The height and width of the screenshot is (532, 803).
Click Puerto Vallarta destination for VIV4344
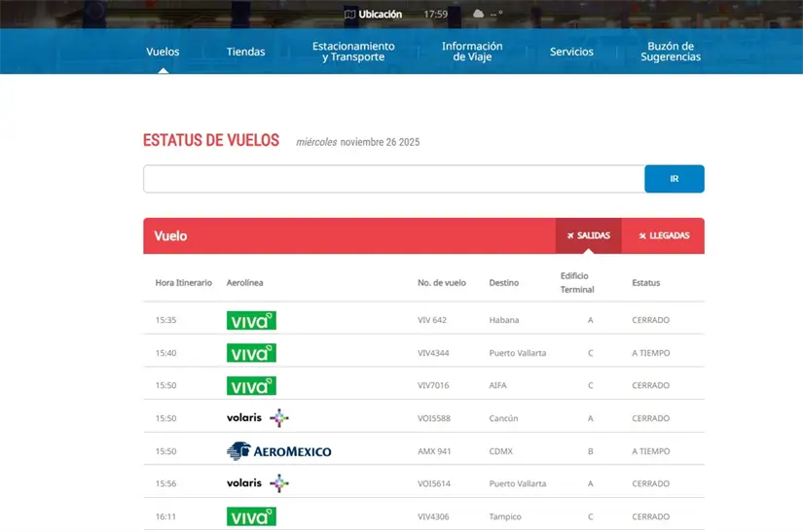click(517, 353)
